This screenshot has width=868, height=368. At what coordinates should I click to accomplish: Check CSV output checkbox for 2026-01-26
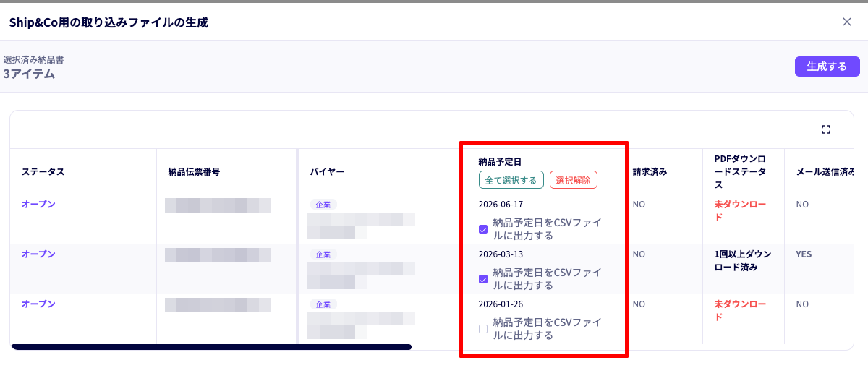point(483,329)
